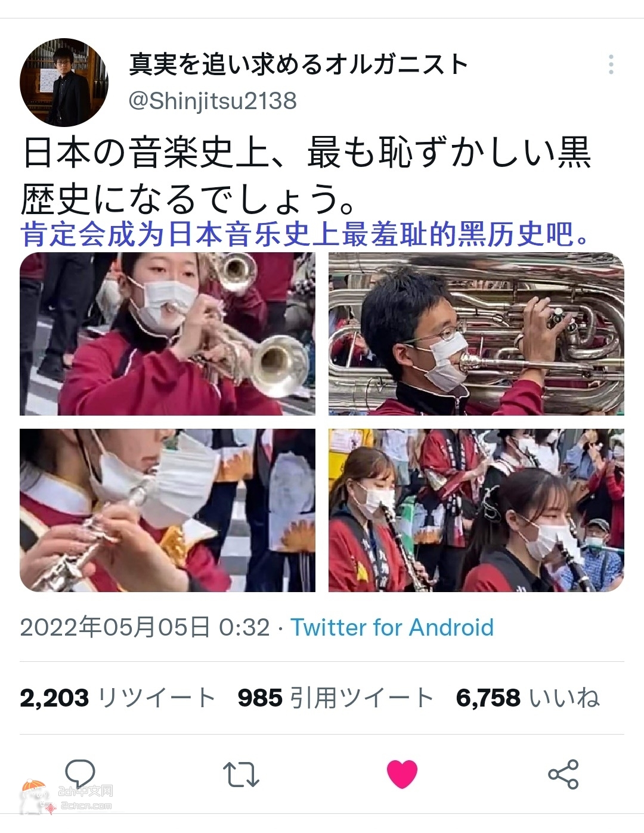Tap the share icon
644x833 pixels.
click(x=563, y=774)
